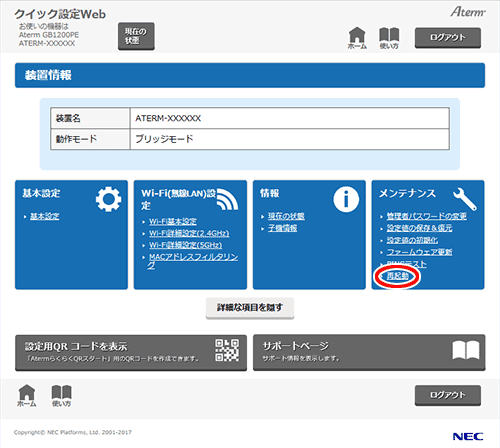
Task: Click the 詳細な項目を隠す button
Action: coord(250,308)
